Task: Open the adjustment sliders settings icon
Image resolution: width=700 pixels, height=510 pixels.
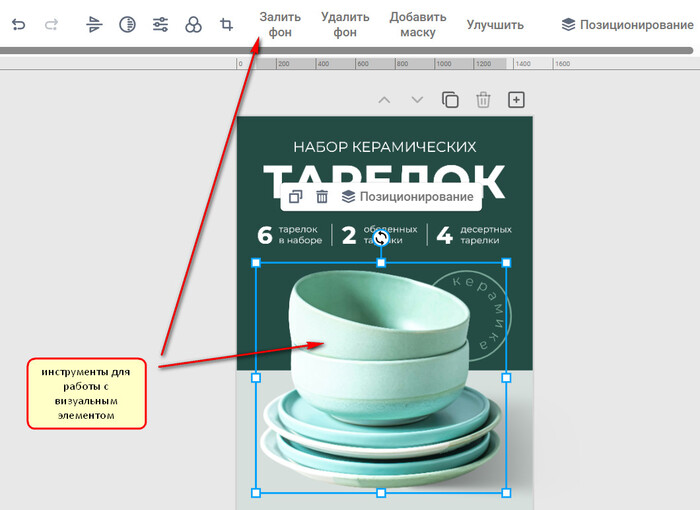Action: pos(160,25)
